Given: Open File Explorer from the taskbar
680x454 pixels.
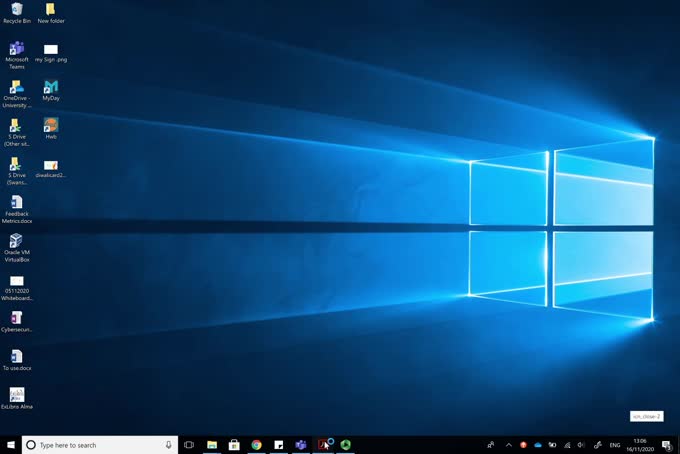Looking at the screenshot, I should [212, 445].
